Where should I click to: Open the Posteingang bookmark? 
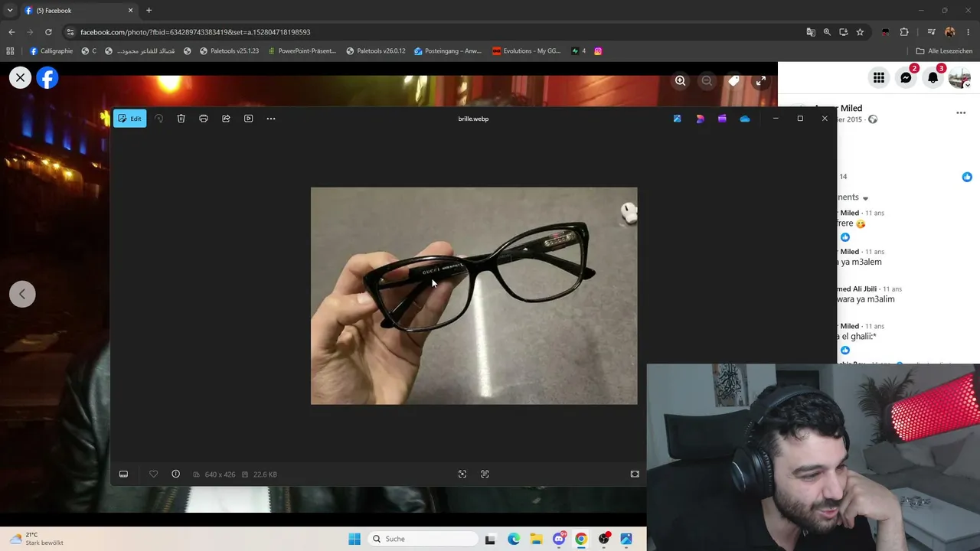(x=447, y=51)
